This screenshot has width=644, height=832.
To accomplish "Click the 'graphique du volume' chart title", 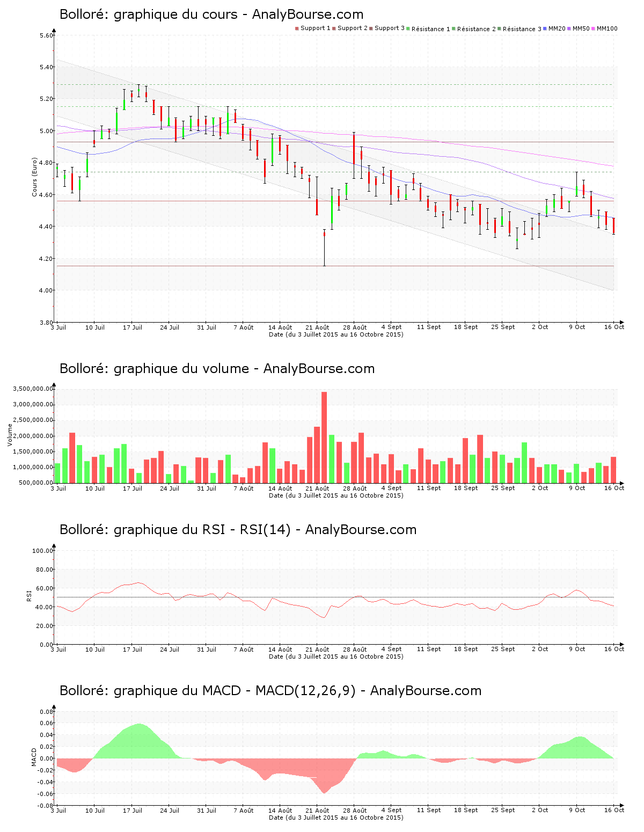I will (217, 369).
